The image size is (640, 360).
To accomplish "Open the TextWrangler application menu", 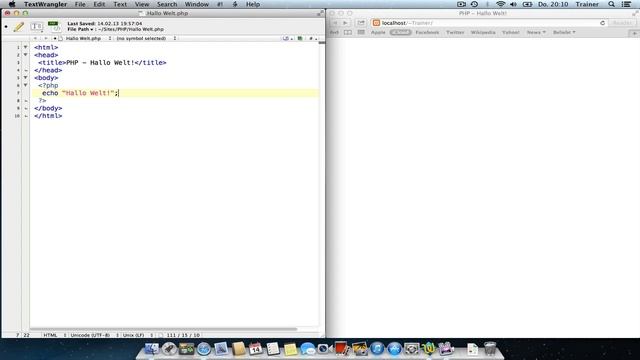I will pyautogui.click(x=45, y=4).
